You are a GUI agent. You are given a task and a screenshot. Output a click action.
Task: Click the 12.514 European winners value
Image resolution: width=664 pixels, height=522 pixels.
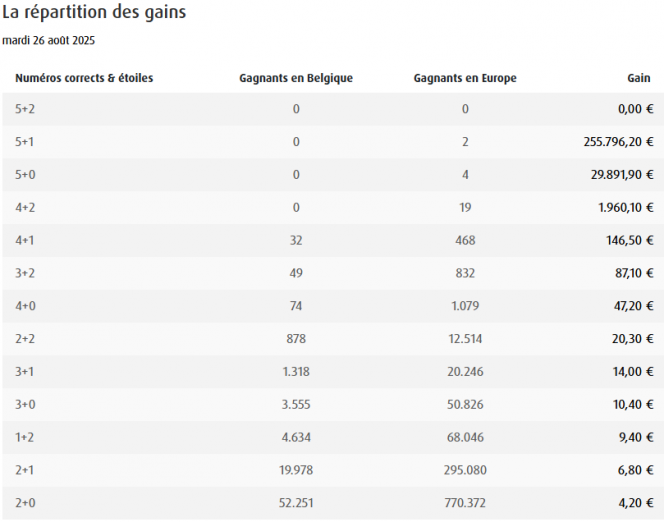pyautogui.click(x=465, y=339)
